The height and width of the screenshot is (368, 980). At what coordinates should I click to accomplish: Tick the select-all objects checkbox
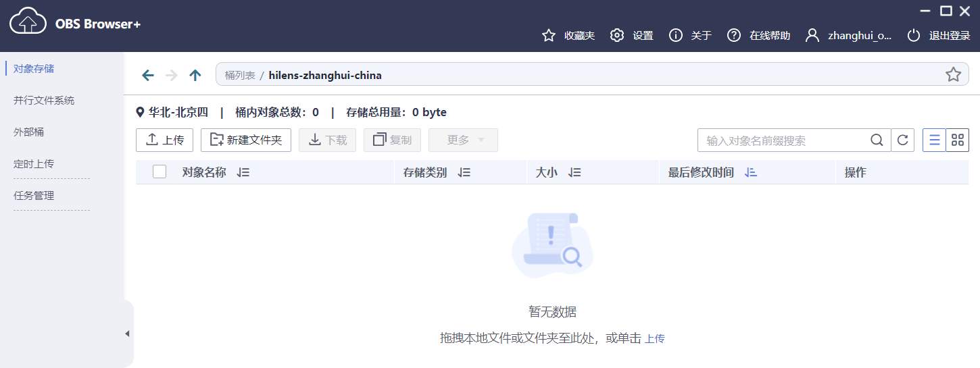point(160,172)
